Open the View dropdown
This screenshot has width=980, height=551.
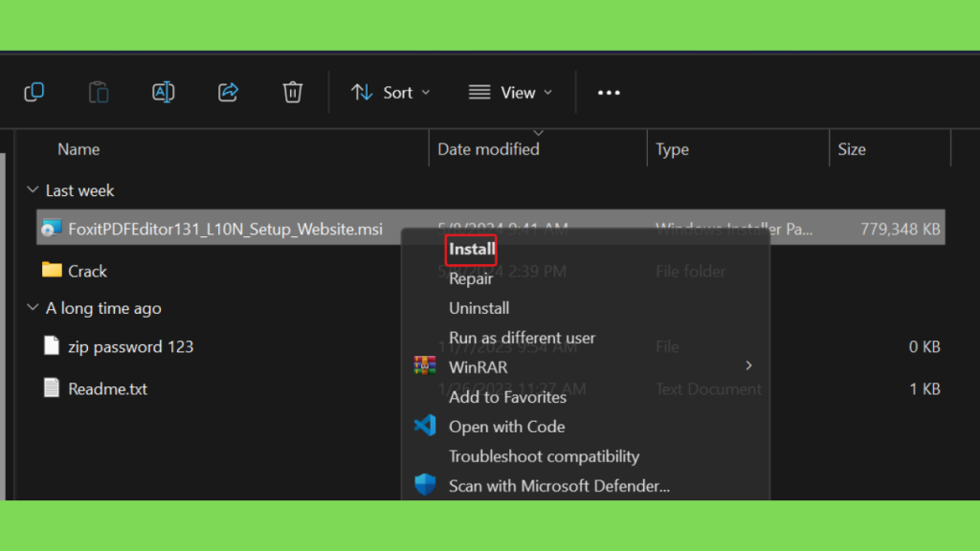pyautogui.click(x=511, y=93)
